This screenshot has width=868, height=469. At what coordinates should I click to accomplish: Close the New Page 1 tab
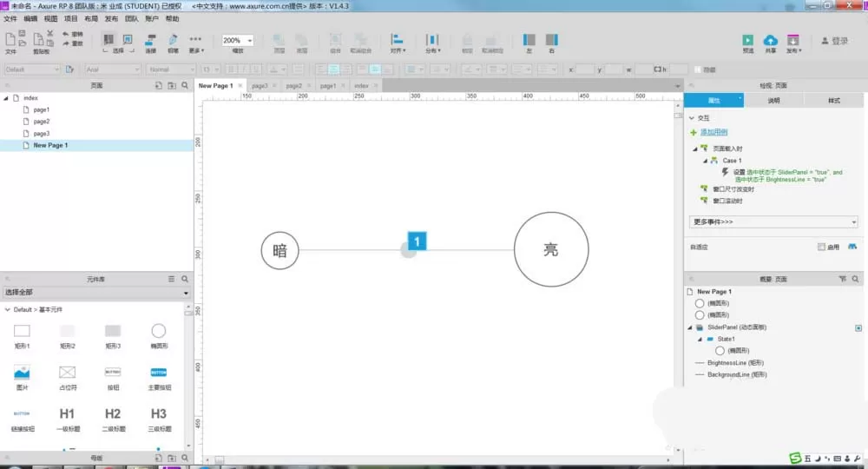click(240, 86)
